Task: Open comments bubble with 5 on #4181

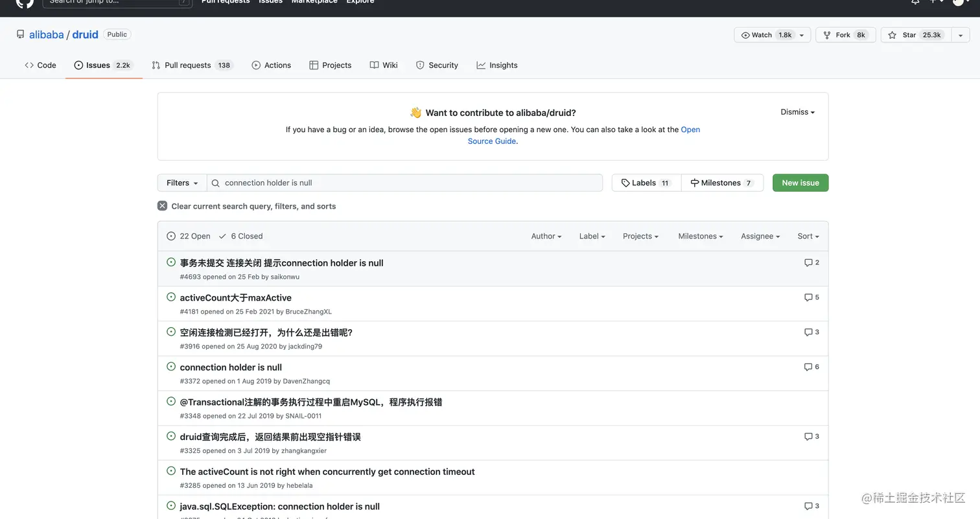Action: coord(811,297)
